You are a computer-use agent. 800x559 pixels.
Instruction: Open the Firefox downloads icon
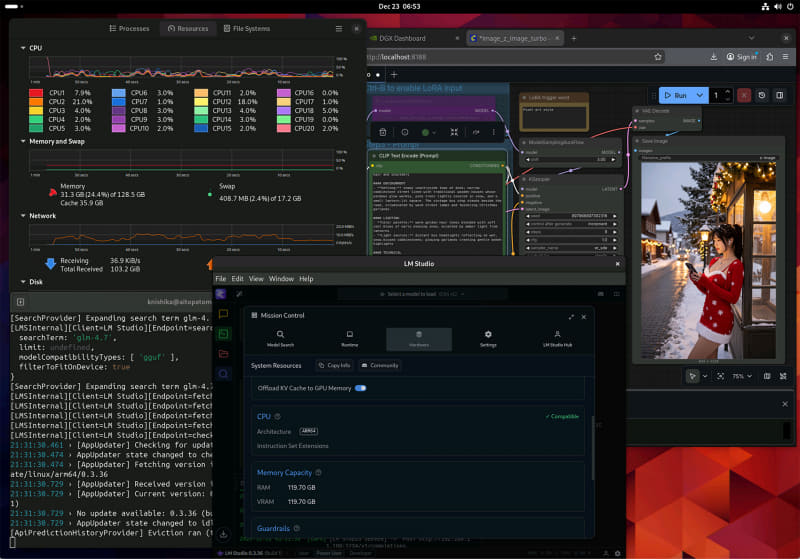713,57
